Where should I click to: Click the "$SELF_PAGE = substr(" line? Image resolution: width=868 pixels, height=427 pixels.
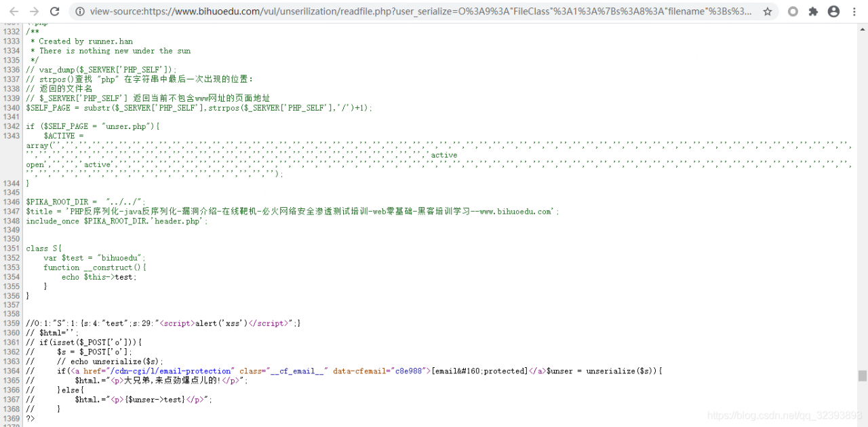[199, 108]
